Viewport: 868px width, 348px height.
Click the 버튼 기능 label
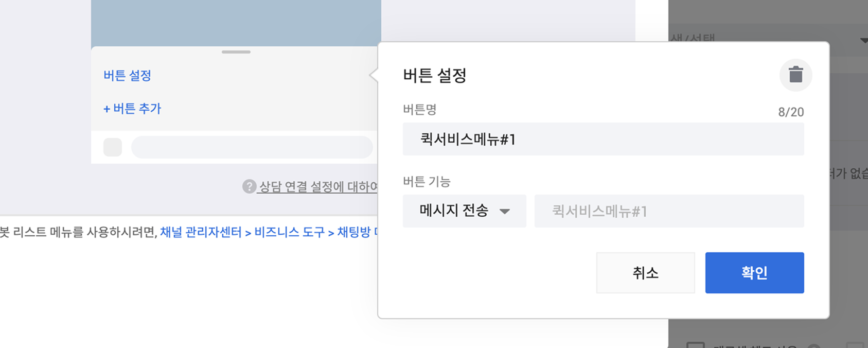427,182
